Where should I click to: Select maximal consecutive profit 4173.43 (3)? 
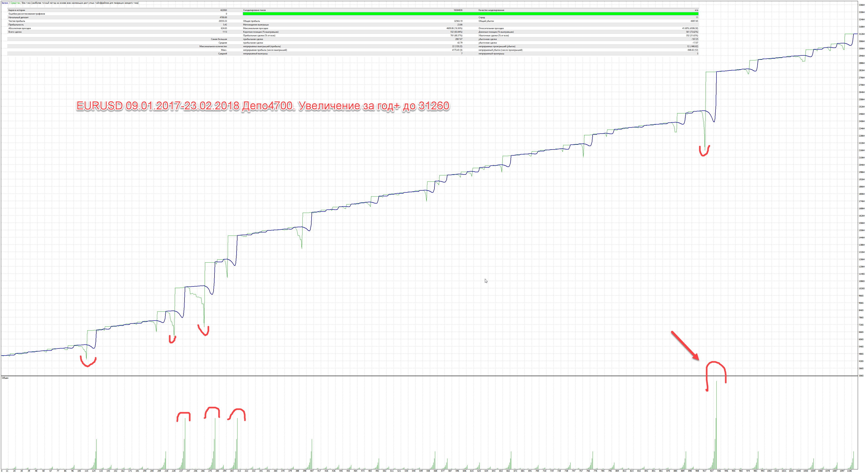pos(457,50)
